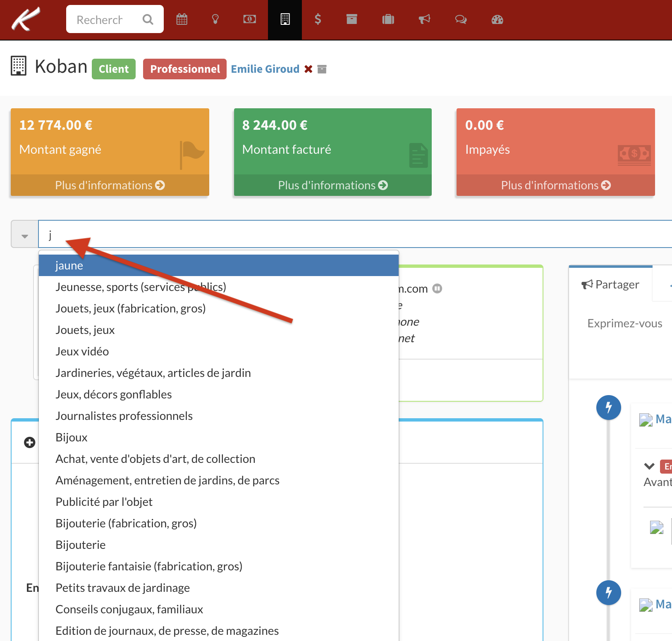Click the 12 774.00 € amount

click(x=56, y=125)
